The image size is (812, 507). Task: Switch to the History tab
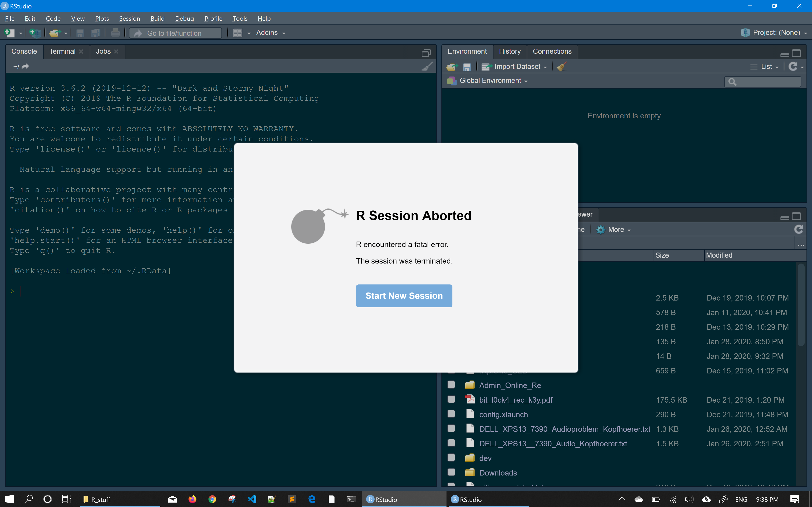509,51
